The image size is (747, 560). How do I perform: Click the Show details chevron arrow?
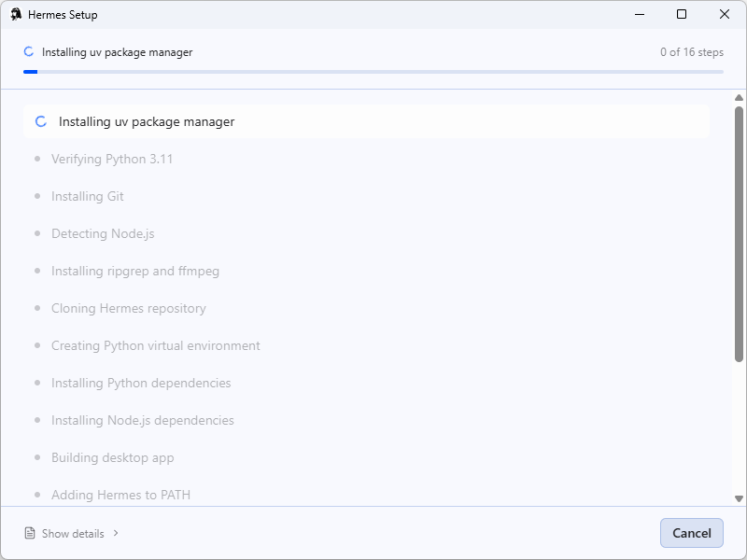(x=116, y=533)
